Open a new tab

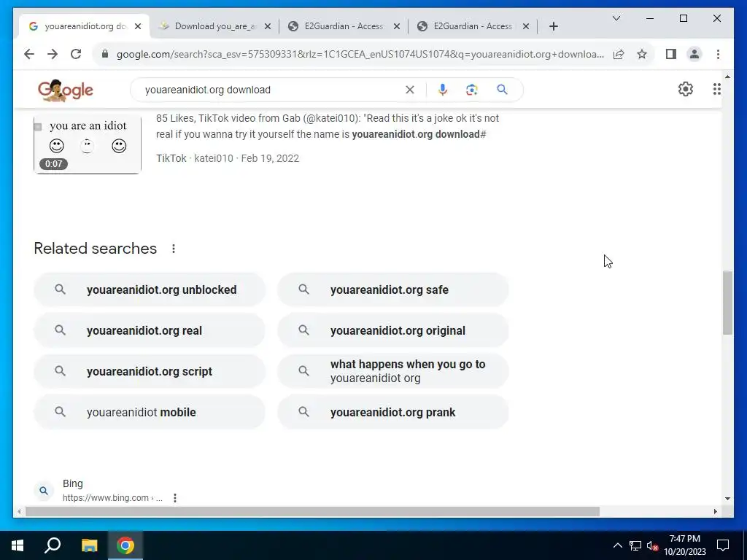tap(553, 27)
